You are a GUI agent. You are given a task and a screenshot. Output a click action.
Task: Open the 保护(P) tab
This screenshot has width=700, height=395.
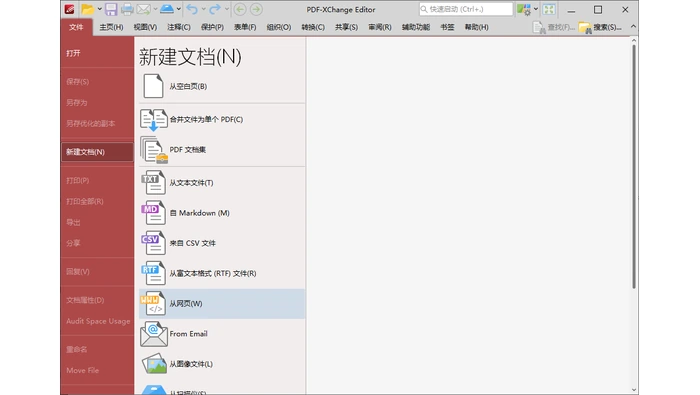tap(212, 27)
